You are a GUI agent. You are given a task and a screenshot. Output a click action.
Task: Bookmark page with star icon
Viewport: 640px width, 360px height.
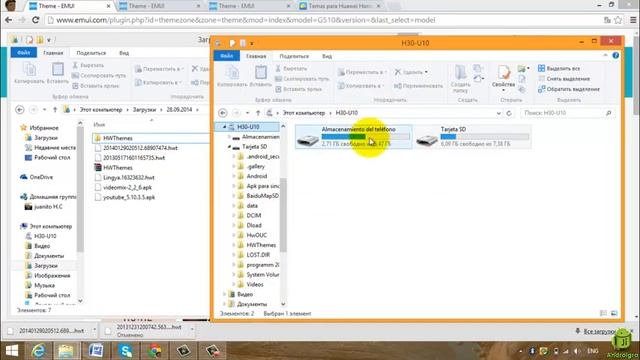[x=618, y=20]
